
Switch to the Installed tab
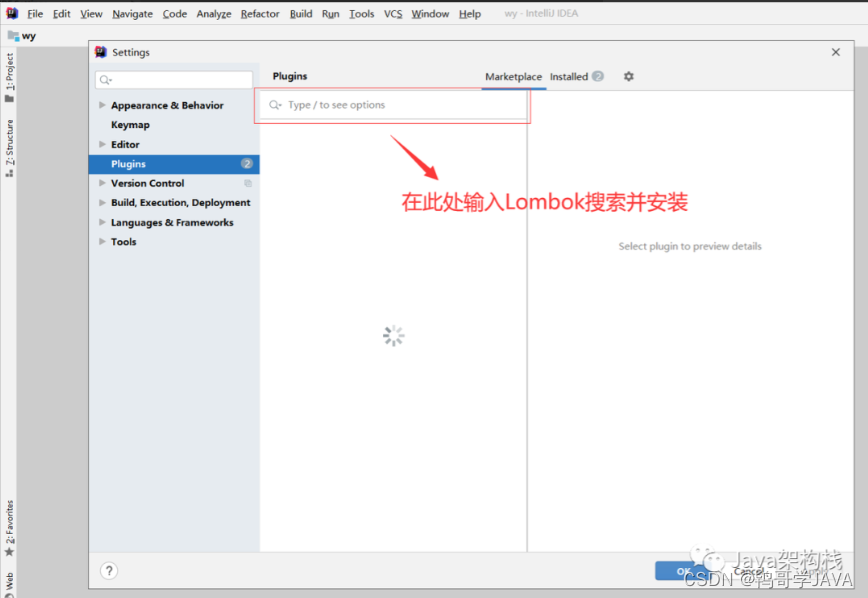pyautogui.click(x=569, y=77)
